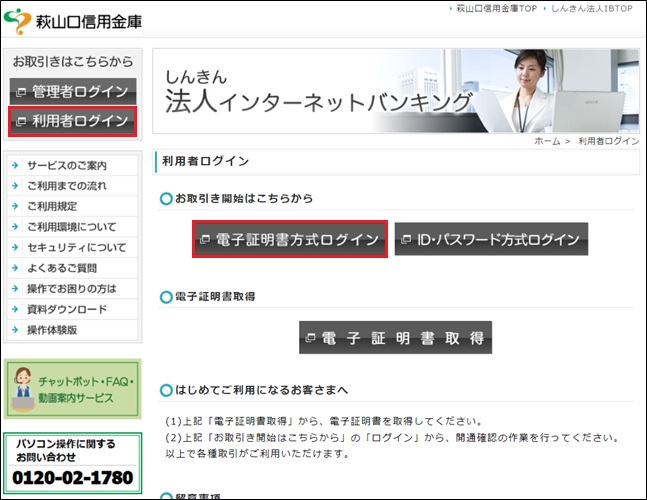The width and height of the screenshot is (647, 500).
Task: Select 操作でお困りの方は menu item
Action: (71, 289)
